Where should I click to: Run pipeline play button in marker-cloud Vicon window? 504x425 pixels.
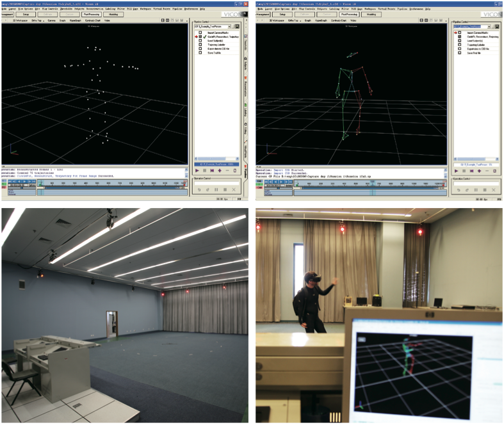(197, 171)
